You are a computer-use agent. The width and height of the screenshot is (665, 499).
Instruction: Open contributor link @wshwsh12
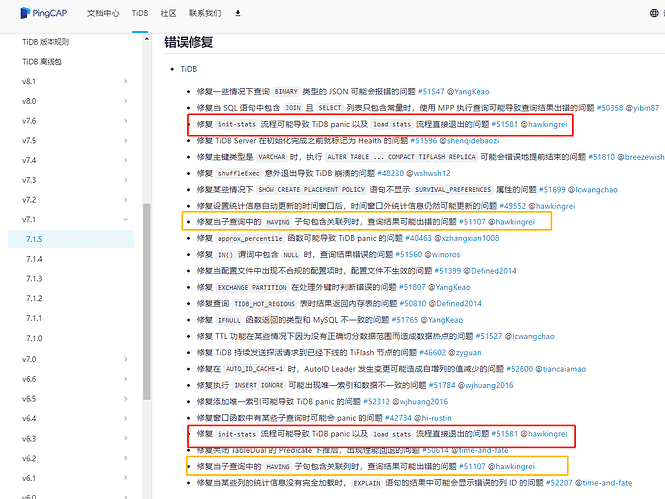click(x=428, y=173)
